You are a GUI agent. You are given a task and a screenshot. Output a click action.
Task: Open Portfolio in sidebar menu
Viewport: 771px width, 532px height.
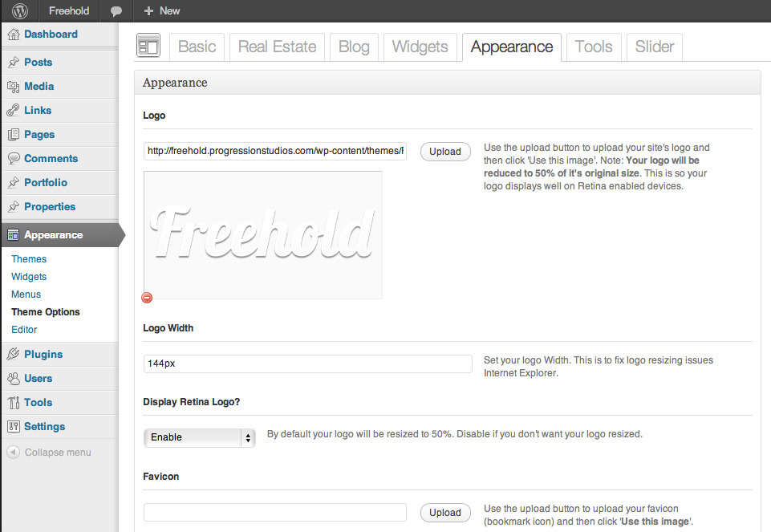pyautogui.click(x=46, y=182)
